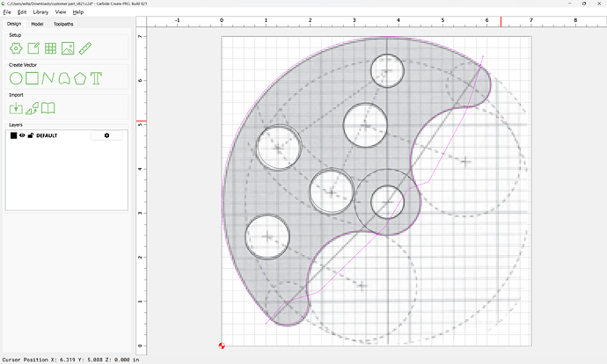Open the Design Library book icon
The image size is (607, 364).
48,108
